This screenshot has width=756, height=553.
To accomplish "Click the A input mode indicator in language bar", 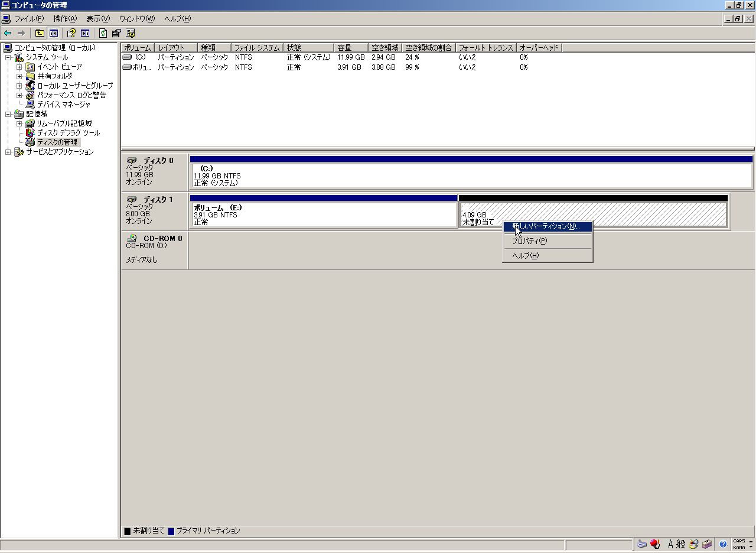I will (672, 544).
